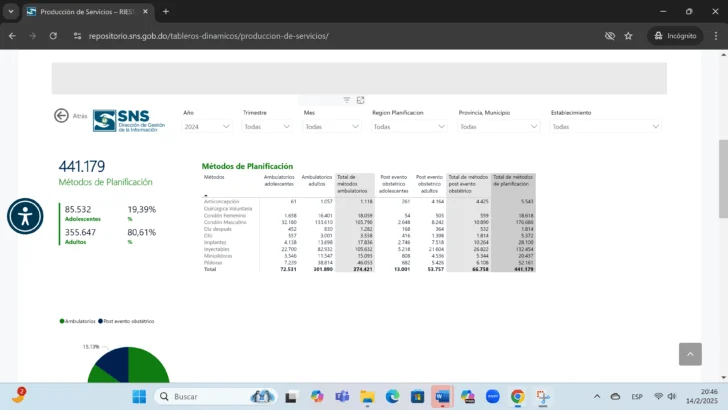This screenshot has height=410, width=728.
Task: Open the accessibility widget icon
Action: point(25,216)
